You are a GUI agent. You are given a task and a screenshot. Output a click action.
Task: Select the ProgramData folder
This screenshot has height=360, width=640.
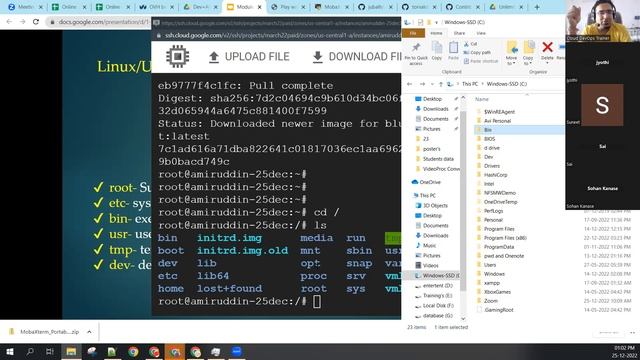498,247
